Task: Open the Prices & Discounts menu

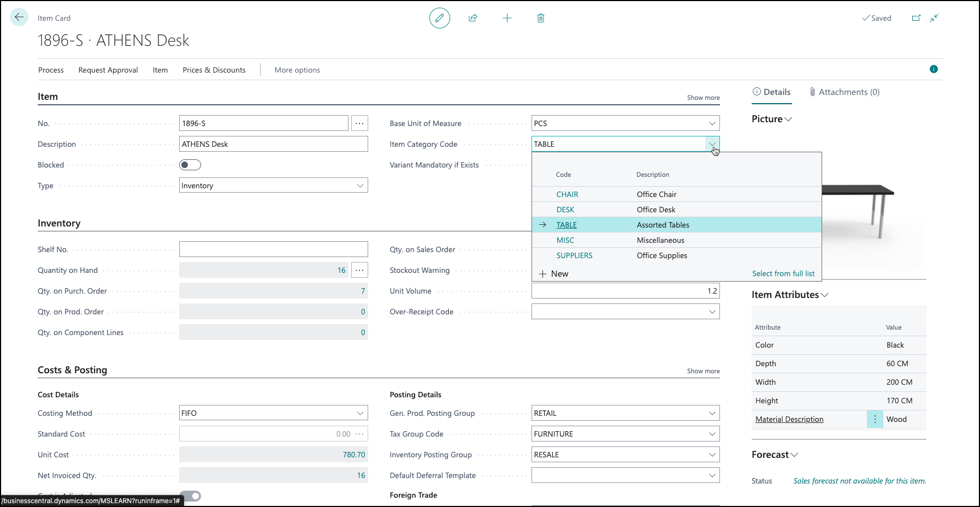Action: [x=214, y=70]
